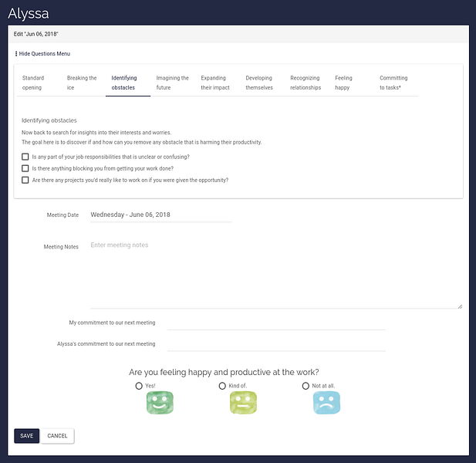Click 'Now back to search for insights' text

point(96,133)
